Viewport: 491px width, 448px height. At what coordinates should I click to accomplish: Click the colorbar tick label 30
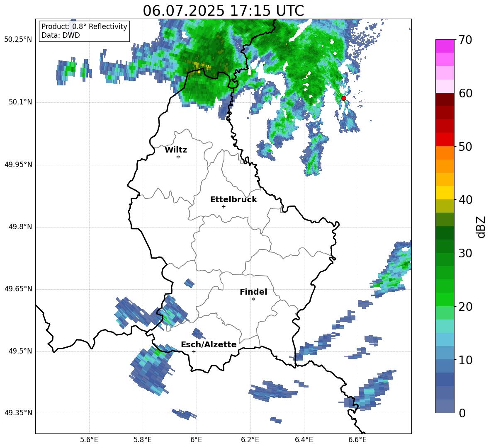(465, 253)
